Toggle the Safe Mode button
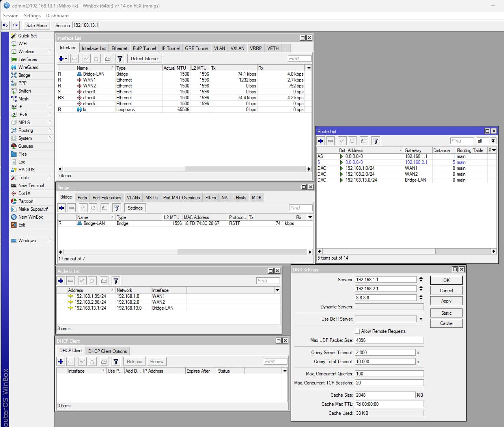Image resolution: width=504 pixels, height=427 pixels. pyautogui.click(x=36, y=25)
